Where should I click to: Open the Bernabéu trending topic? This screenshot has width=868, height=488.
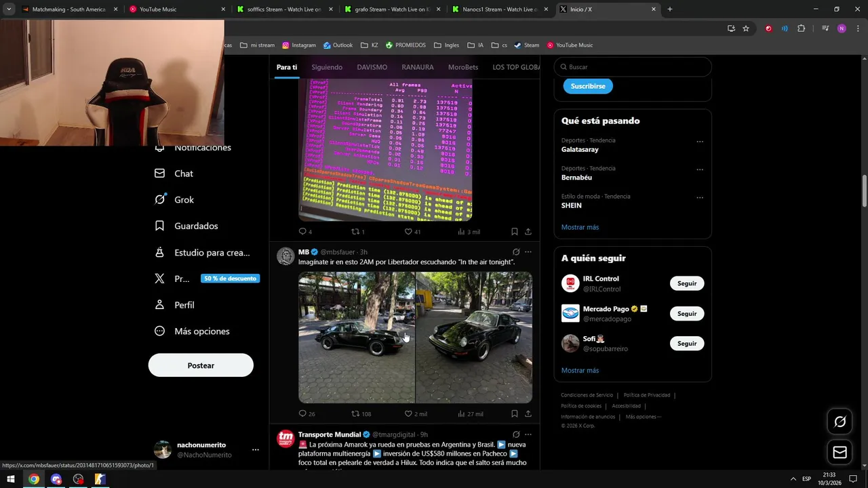[576, 178]
